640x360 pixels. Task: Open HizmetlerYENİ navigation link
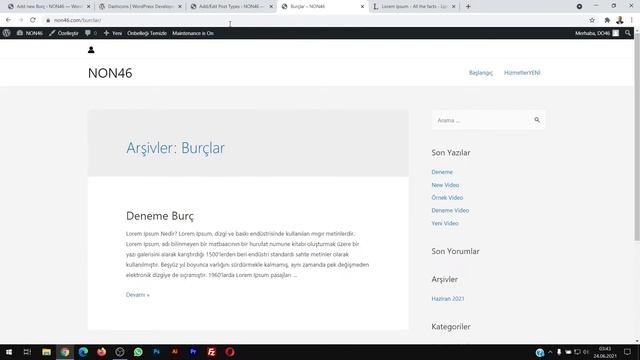click(x=522, y=73)
